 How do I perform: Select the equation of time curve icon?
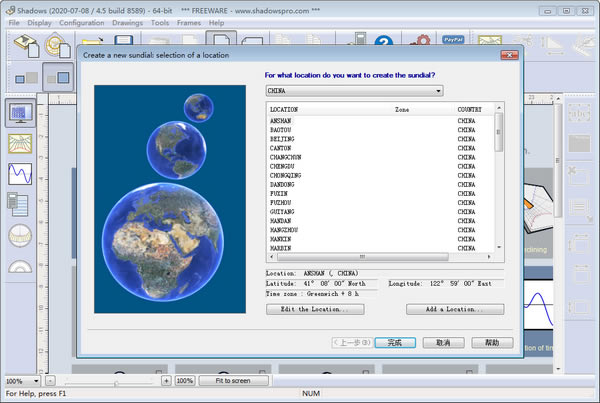click(x=20, y=174)
